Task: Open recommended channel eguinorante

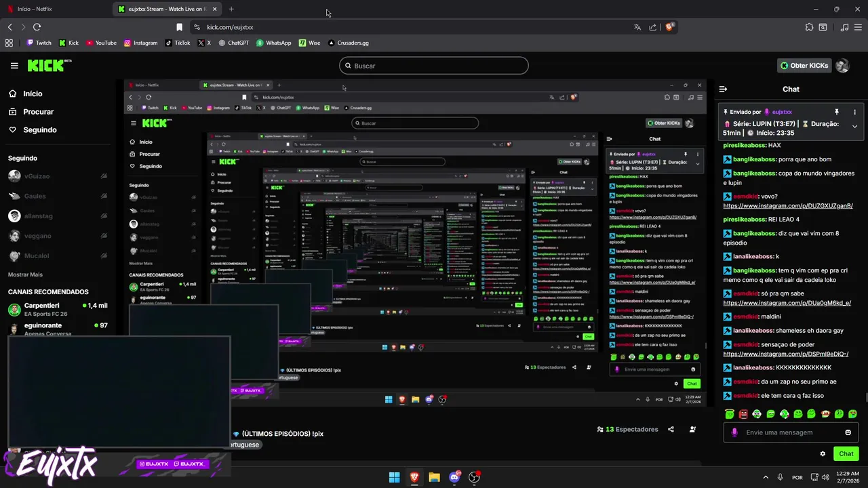Action: pyautogui.click(x=58, y=329)
